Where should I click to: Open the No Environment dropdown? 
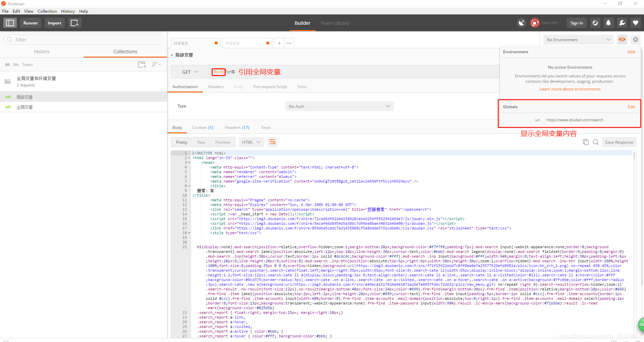578,40
